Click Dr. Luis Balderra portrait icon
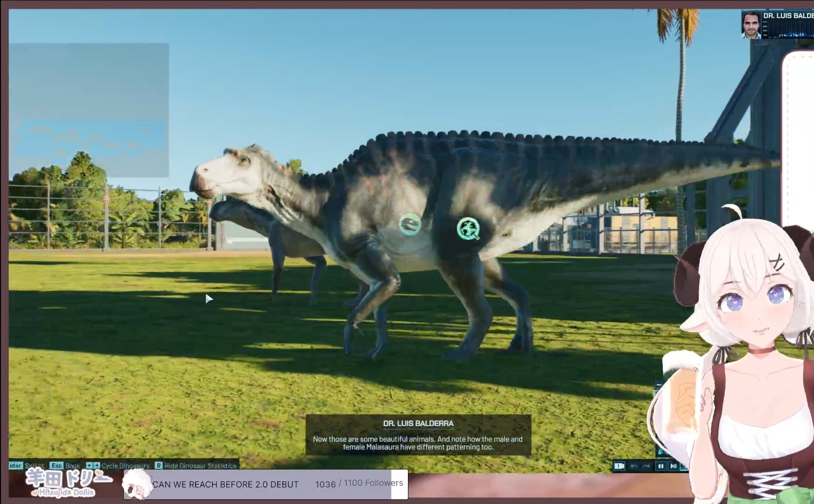814x504 pixels. (751, 25)
